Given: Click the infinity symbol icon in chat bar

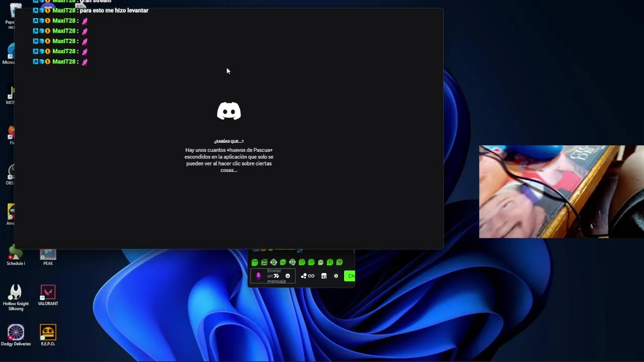Looking at the screenshot, I should 311,276.
